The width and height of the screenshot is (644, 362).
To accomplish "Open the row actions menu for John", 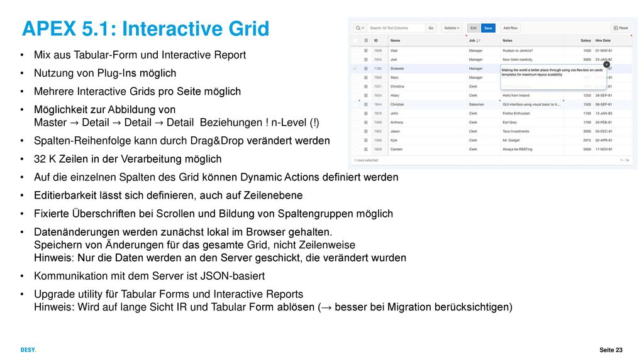I will (x=365, y=114).
